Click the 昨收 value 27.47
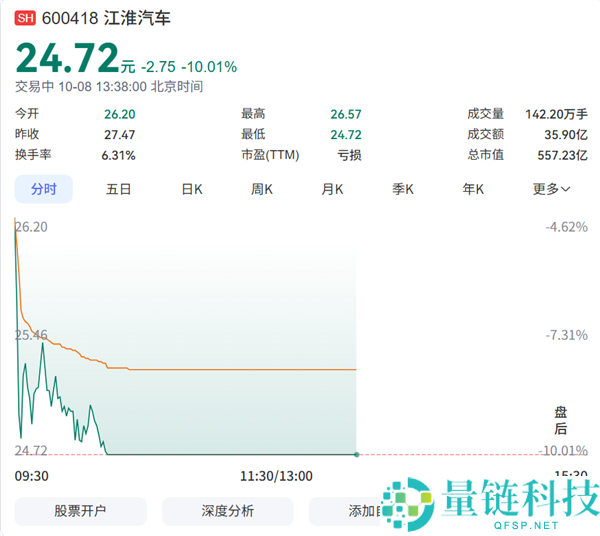The width and height of the screenshot is (600, 536). [x=120, y=135]
